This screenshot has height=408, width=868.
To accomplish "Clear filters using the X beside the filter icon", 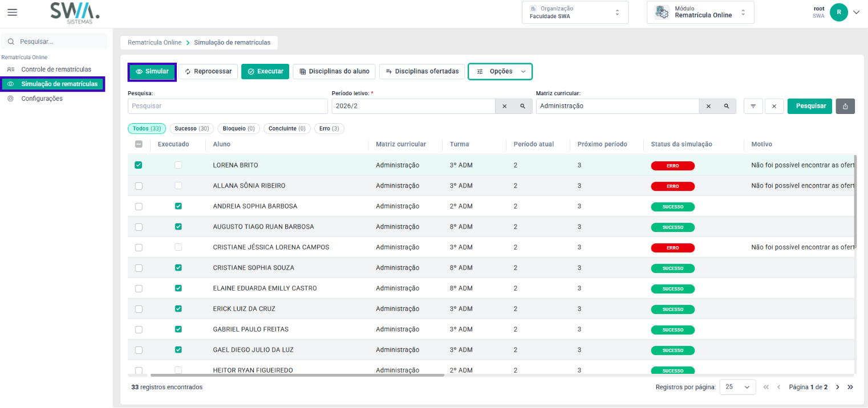I will (774, 106).
